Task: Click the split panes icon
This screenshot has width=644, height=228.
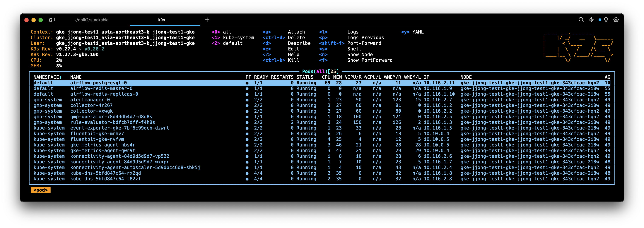Action: 52,20
